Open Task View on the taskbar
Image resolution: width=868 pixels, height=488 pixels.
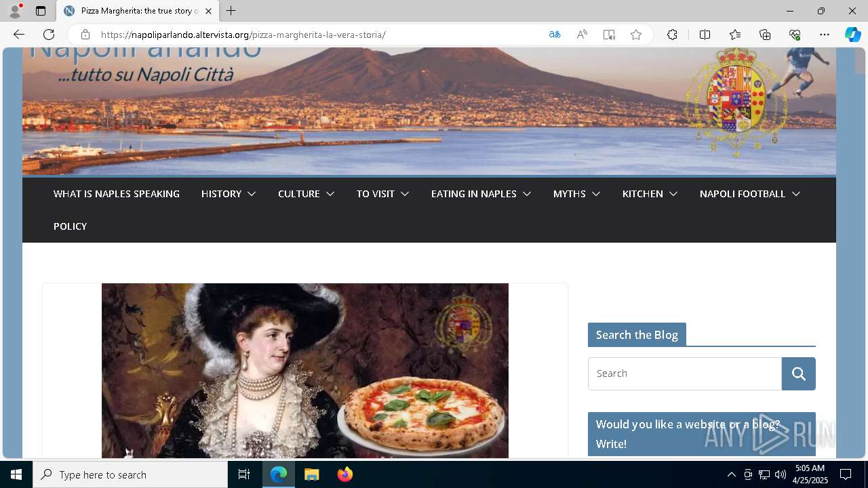coord(244,474)
